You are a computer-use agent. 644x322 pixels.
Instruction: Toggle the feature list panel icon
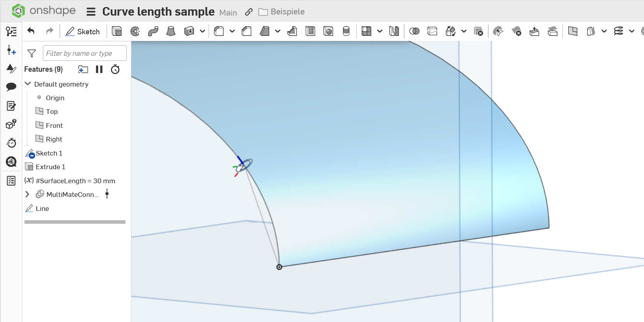[11, 32]
